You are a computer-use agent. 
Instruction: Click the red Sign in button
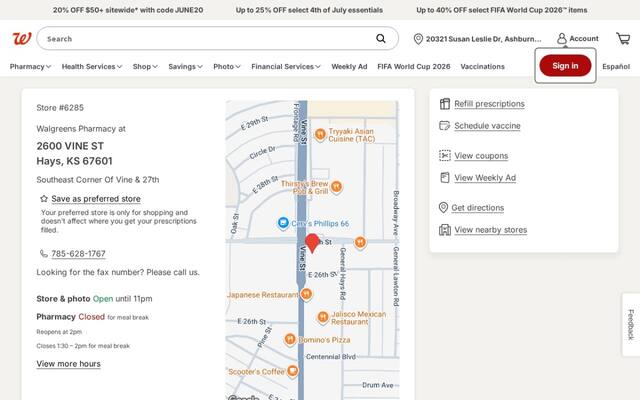[x=565, y=66]
